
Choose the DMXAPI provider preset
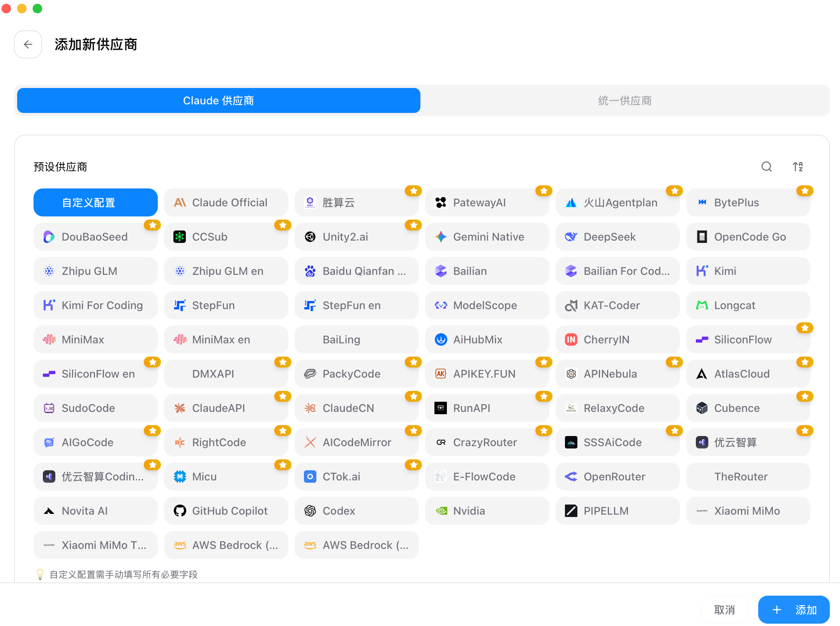226,374
